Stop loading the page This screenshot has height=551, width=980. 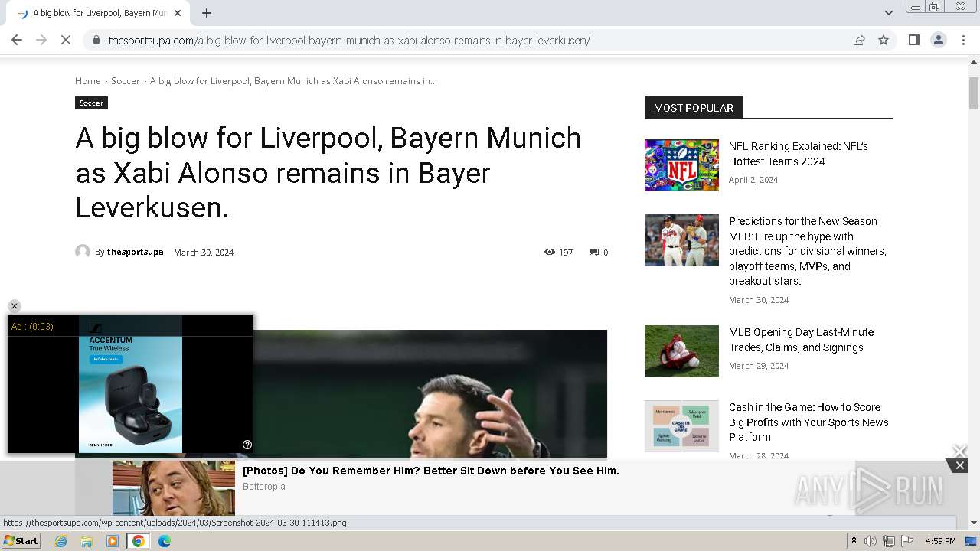point(66,40)
